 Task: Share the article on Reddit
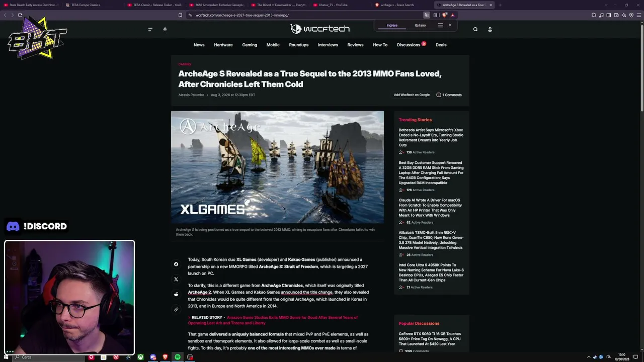(x=176, y=294)
